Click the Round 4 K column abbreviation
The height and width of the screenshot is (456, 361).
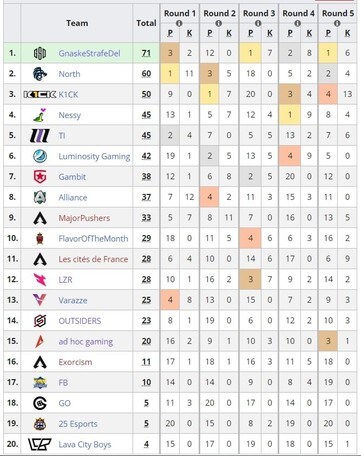point(309,33)
